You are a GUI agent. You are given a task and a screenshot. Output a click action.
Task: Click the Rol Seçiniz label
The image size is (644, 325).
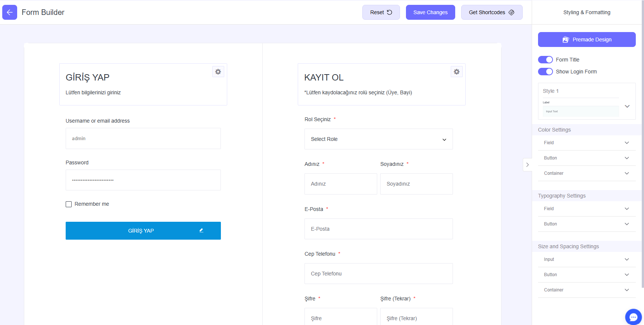[318, 119]
